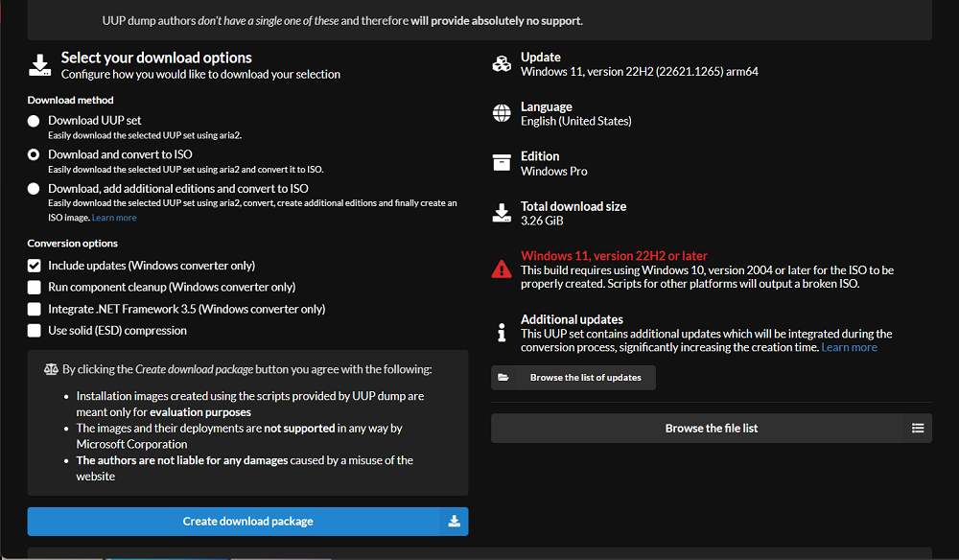Image resolution: width=959 pixels, height=560 pixels.
Task: Click the info icon beside Additional updates
Action: tap(502, 332)
